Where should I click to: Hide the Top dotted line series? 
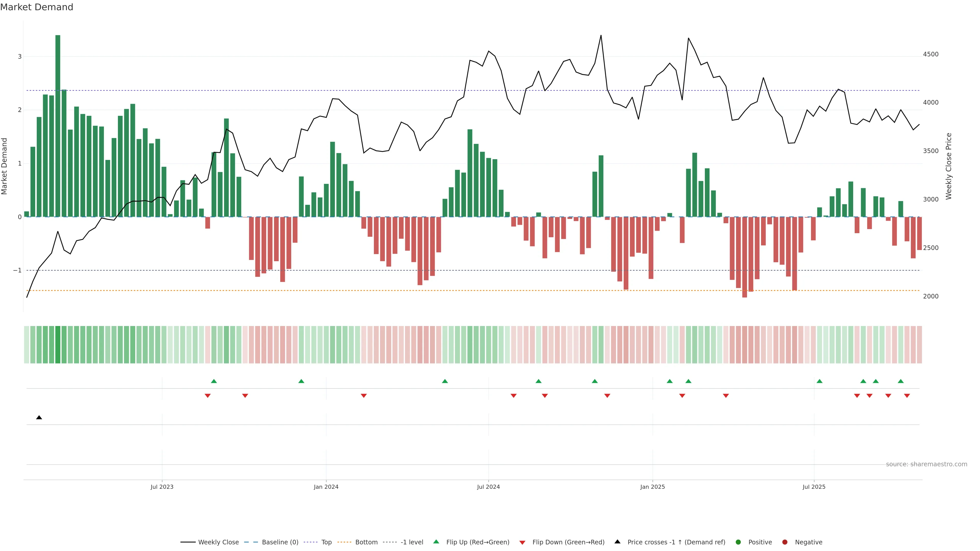(326, 542)
